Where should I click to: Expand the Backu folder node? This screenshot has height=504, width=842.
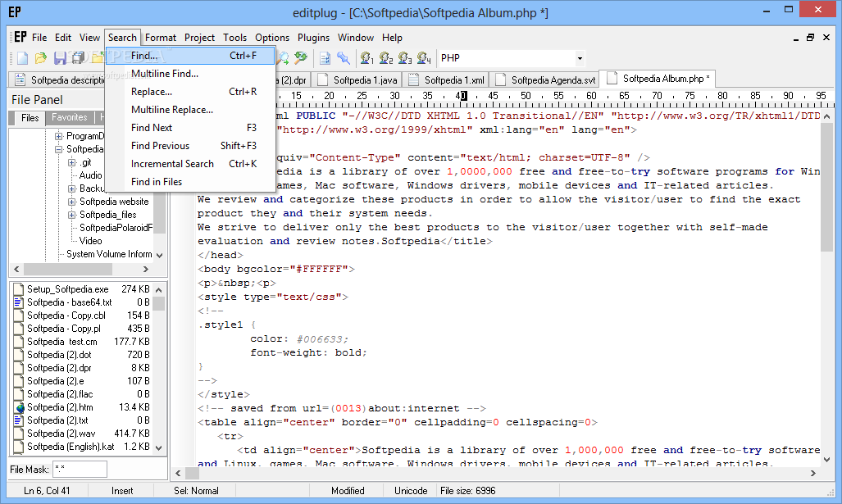click(x=71, y=188)
